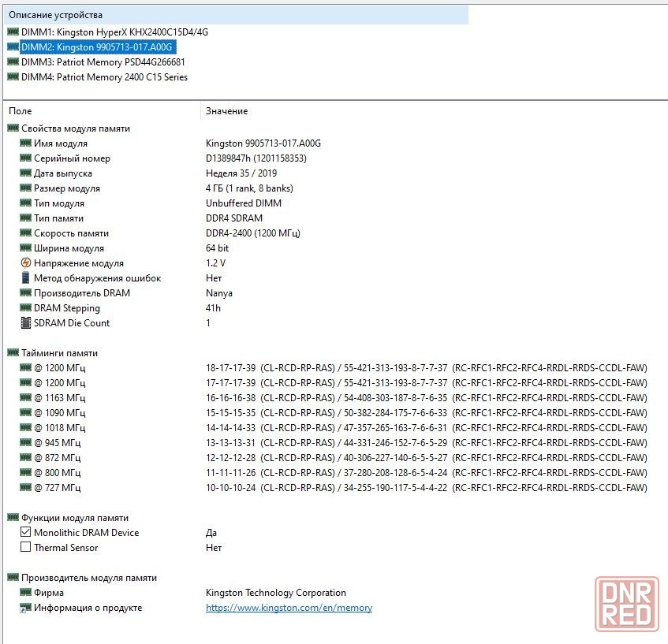Image resolution: width=668 pixels, height=644 pixels.
Task: Toggle the Monolithic DRAM Device checkbox
Action: (25, 532)
